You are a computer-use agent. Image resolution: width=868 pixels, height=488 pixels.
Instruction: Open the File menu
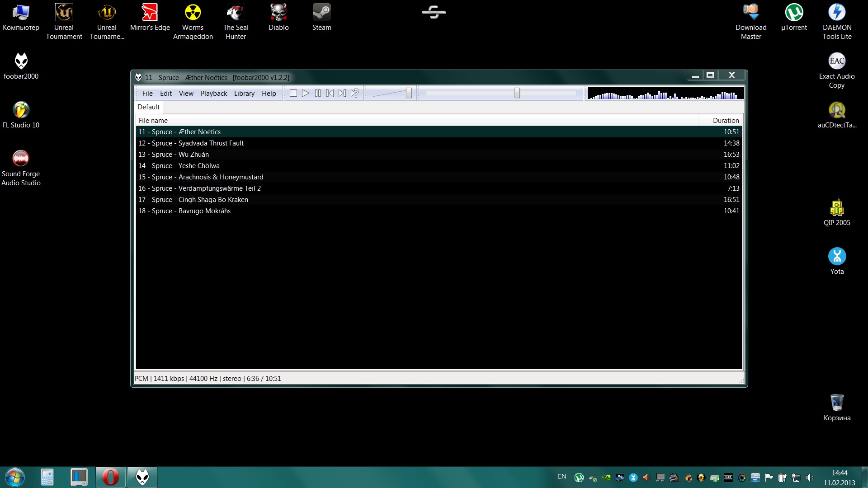(x=147, y=94)
